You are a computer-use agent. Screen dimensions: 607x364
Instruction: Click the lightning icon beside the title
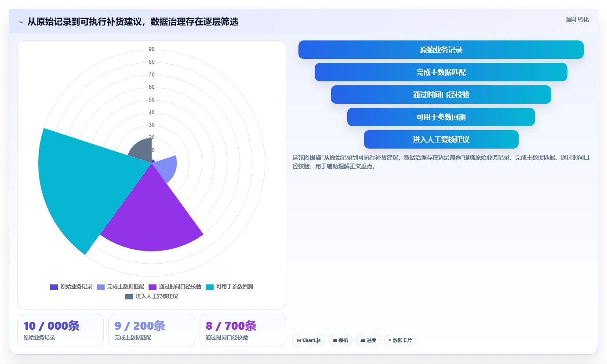[21, 22]
